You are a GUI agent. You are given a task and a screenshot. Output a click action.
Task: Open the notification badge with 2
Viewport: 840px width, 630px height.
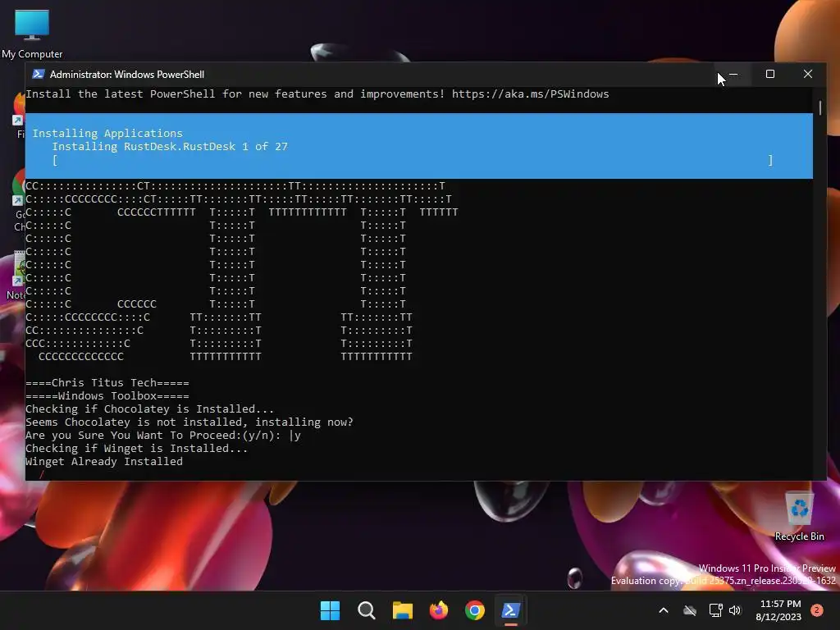pyautogui.click(x=817, y=610)
